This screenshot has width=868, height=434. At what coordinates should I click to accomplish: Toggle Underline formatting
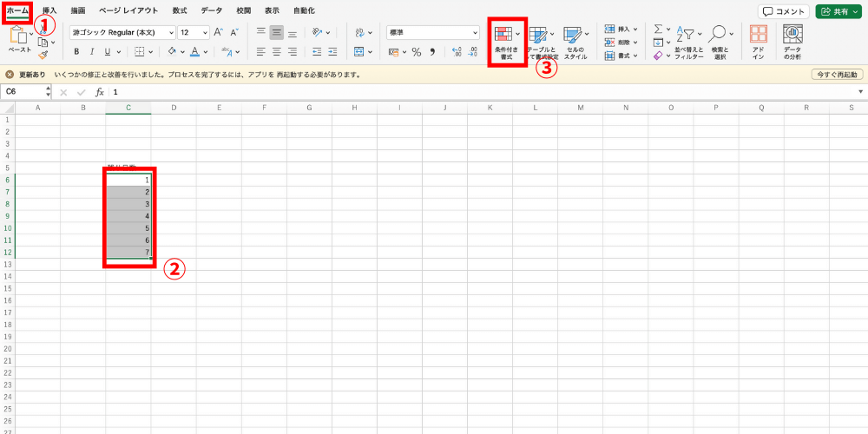106,52
